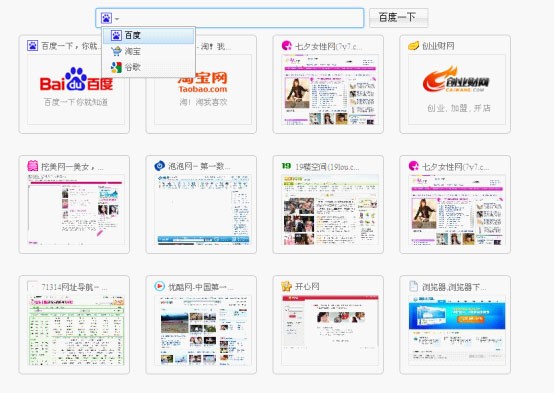Screen dimensions: 554x393
Task: Click the green 19 icon of 19楼空间
Action: [x=286, y=166]
